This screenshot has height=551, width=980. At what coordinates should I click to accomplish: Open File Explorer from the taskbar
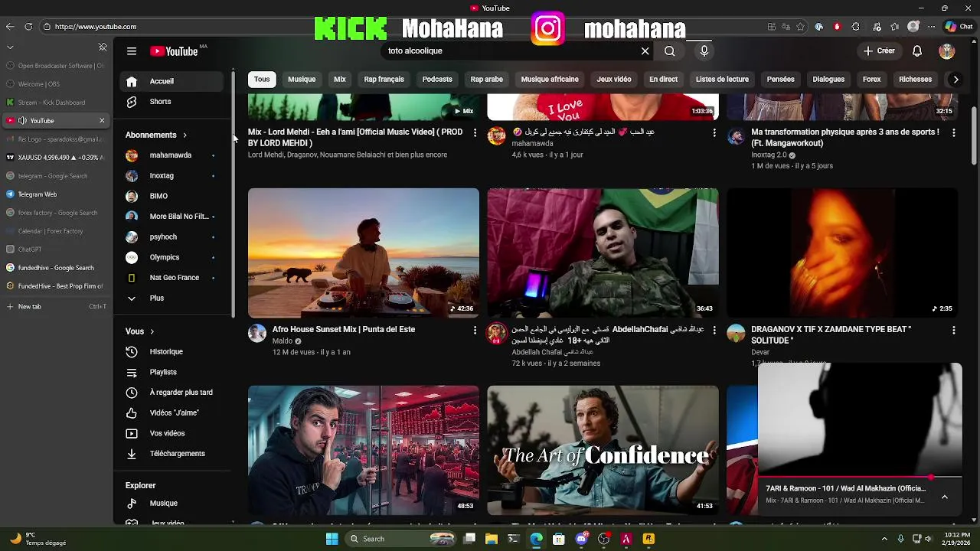click(x=492, y=539)
